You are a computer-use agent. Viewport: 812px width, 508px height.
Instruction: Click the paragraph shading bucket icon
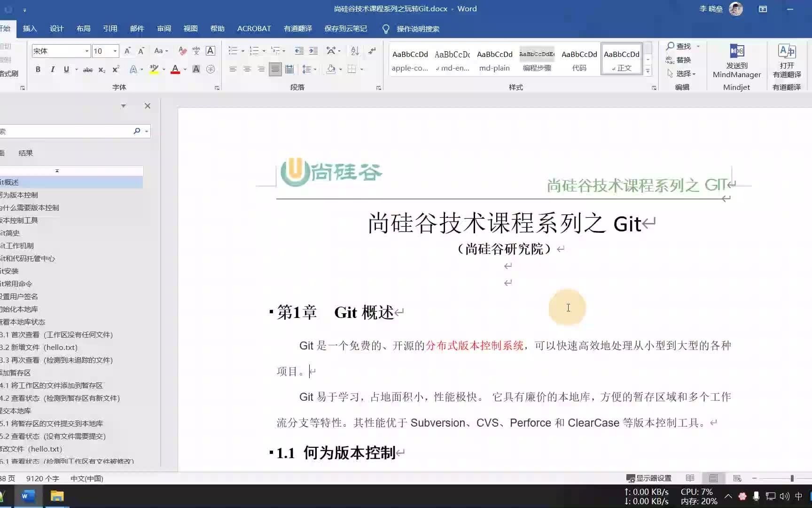click(x=331, y=70)
